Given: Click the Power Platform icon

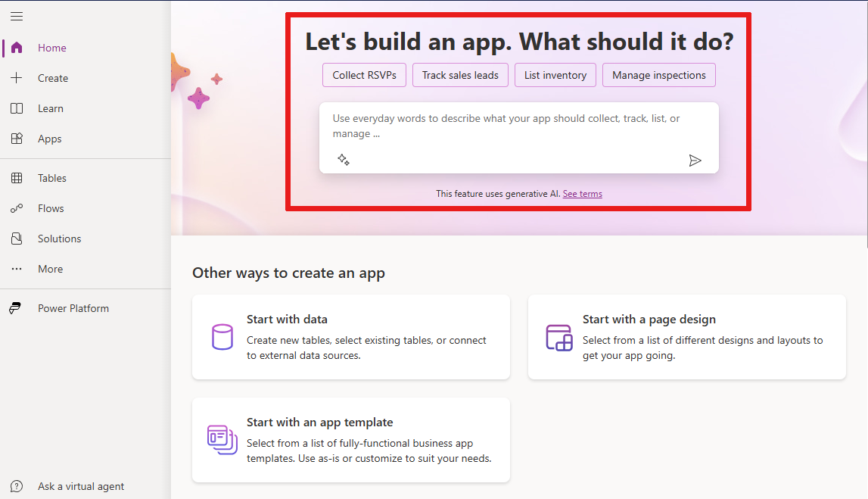Looking at the screenshot, I should 17,308.
